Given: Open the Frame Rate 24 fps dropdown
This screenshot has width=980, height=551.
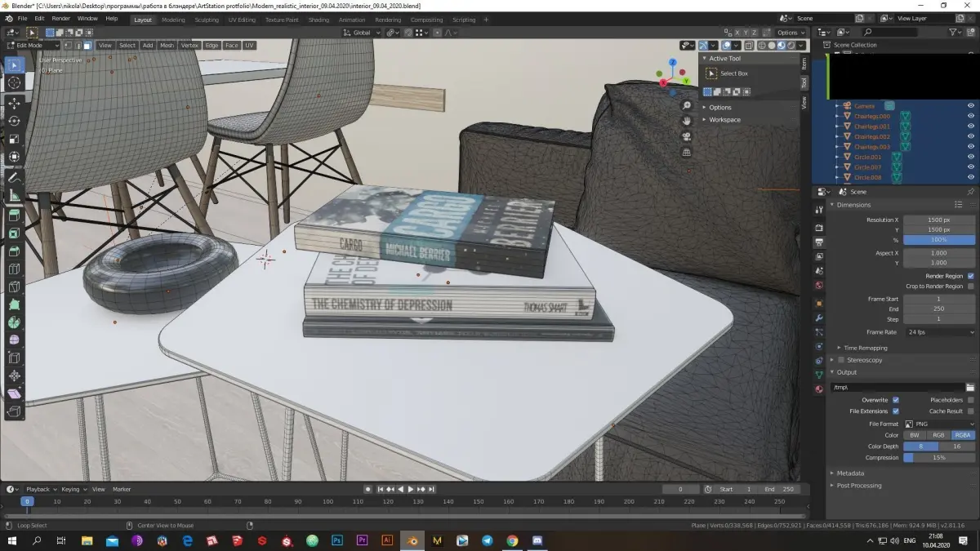Looking at the screenshot, I should [x=939, y=332].
